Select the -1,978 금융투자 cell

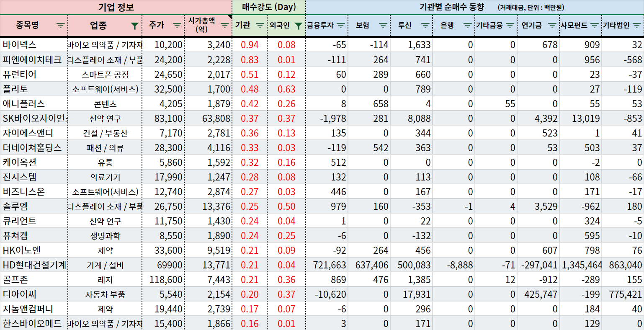point(327,118)
